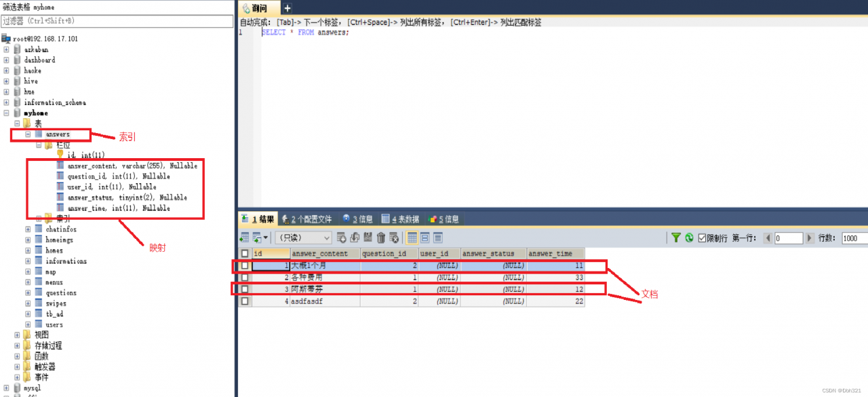Select the haoke database in the tree
868x397 pixels.
[33, 71]
